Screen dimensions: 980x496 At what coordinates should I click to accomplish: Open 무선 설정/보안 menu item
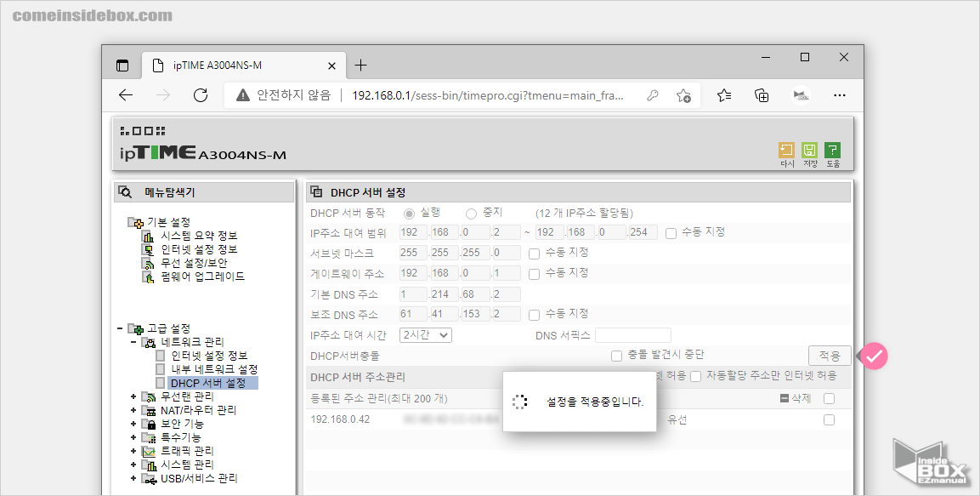(194, 264)
